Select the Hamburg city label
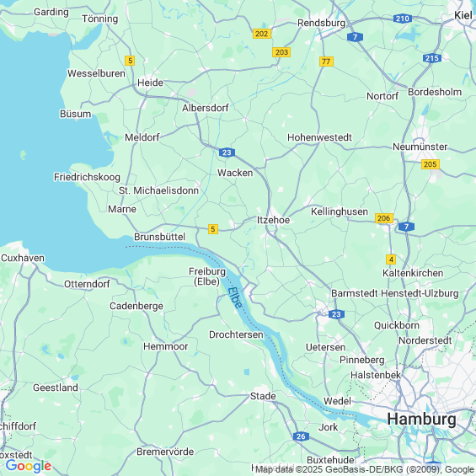The image size is (476, 476). coord(421,420)
